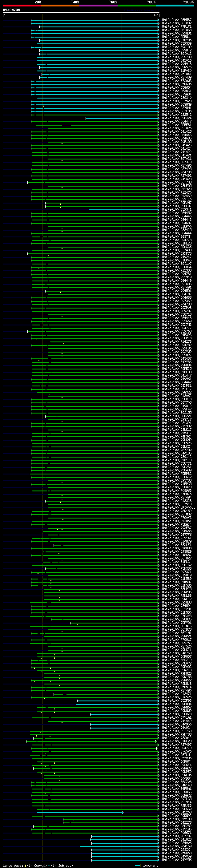Click UniRef100_Q8W159 row label
Viewport: 197px width, 868px height.
pyautogui.click(x=176, y=511)
